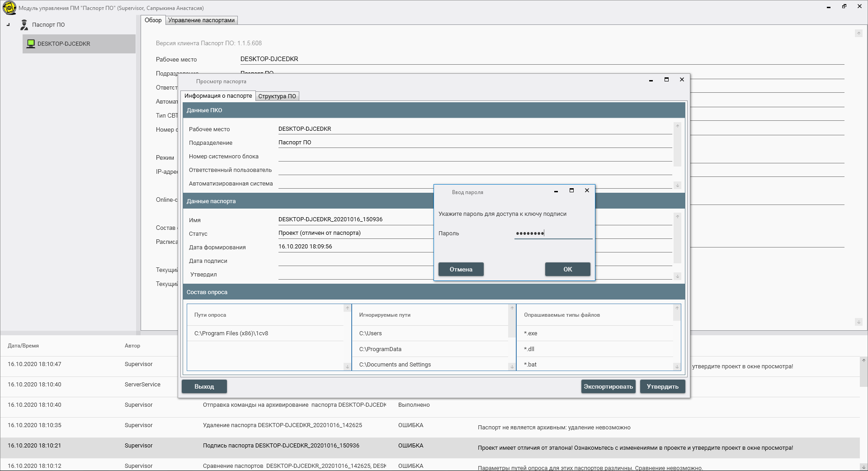Maximize the Просмотр паспорта window
Viewport: 868px width, 471px height.
point(666,80)
